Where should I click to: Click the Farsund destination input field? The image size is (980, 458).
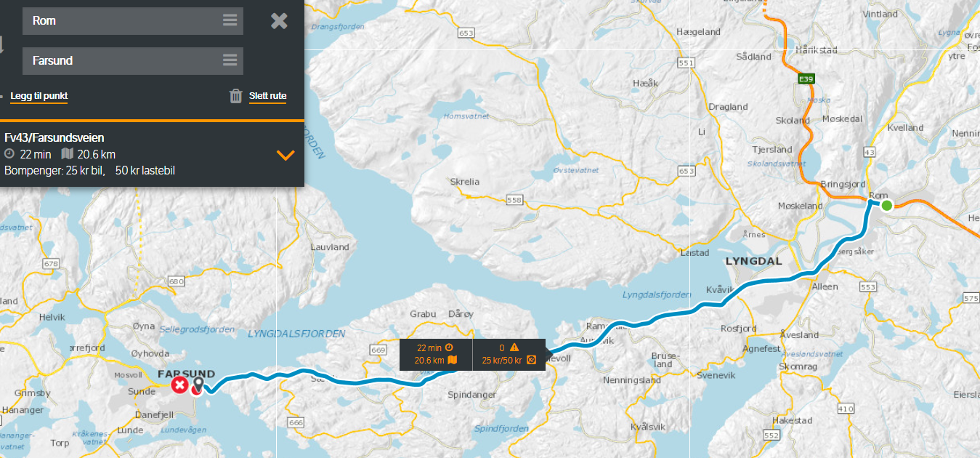pyautogui.click(x=133, y=61)
